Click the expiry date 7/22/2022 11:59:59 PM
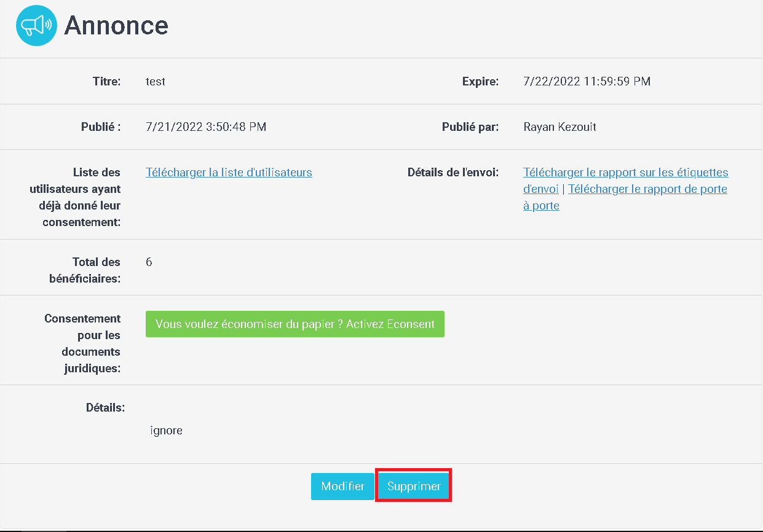 (x=587, y=82)
